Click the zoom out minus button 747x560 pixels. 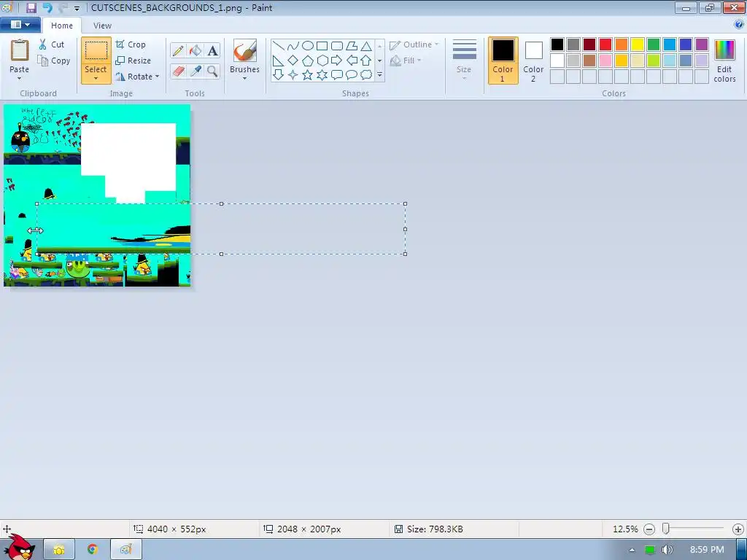pos(649,529)
